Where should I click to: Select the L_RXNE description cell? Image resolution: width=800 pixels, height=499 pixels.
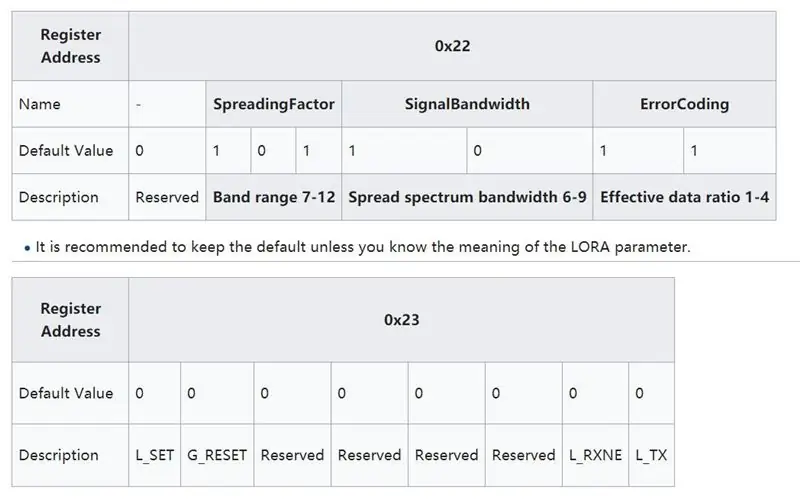pos(595,455)
